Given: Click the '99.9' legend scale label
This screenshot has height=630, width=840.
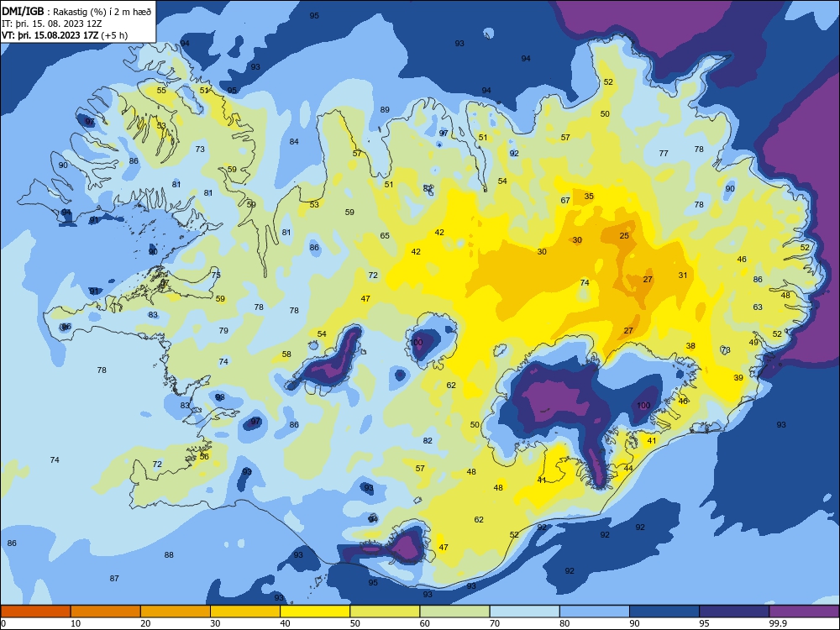Looking at the screenshot, I should (778, 623).
